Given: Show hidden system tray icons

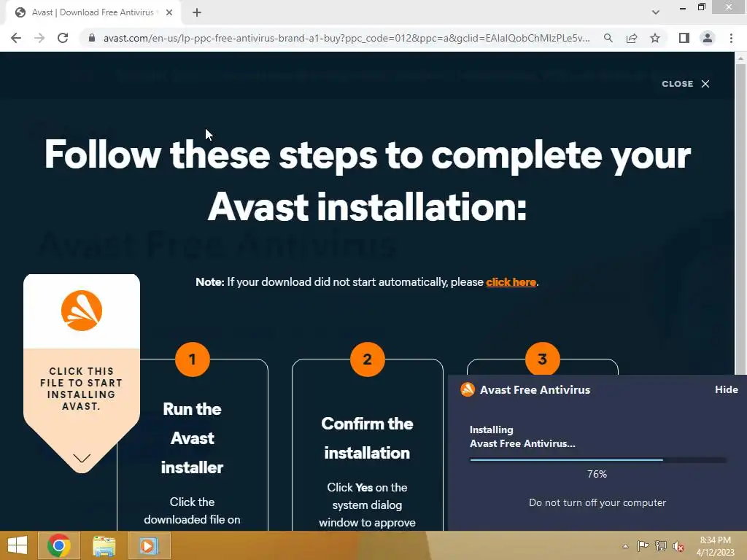Looking at the screenshot, I should (x=625, y=546).
